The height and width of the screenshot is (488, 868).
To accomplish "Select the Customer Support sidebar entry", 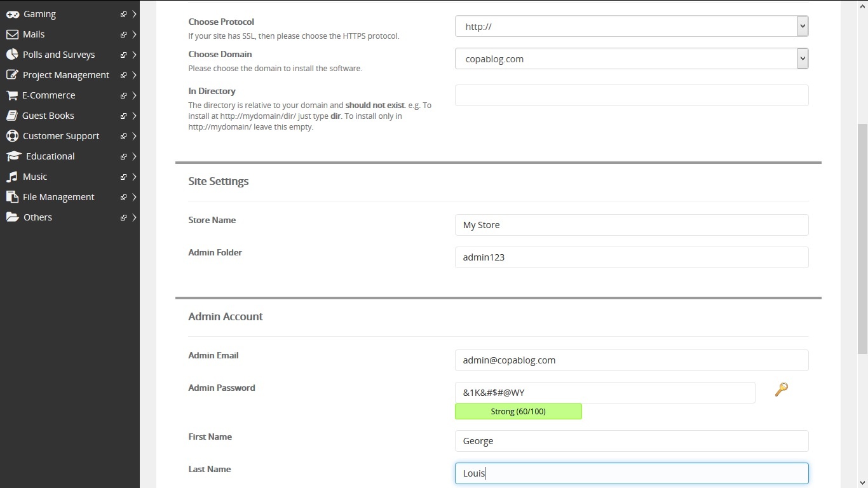I will coord(61,135).
